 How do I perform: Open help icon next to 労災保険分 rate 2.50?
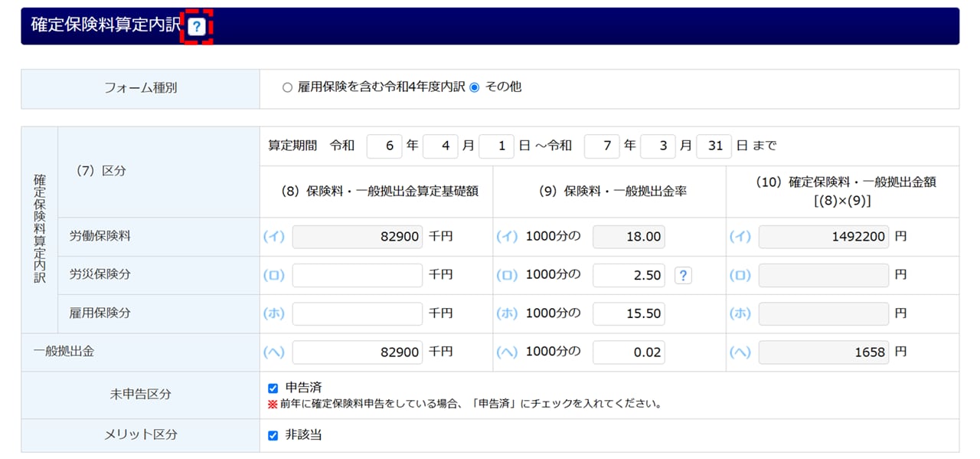(683, 275)
